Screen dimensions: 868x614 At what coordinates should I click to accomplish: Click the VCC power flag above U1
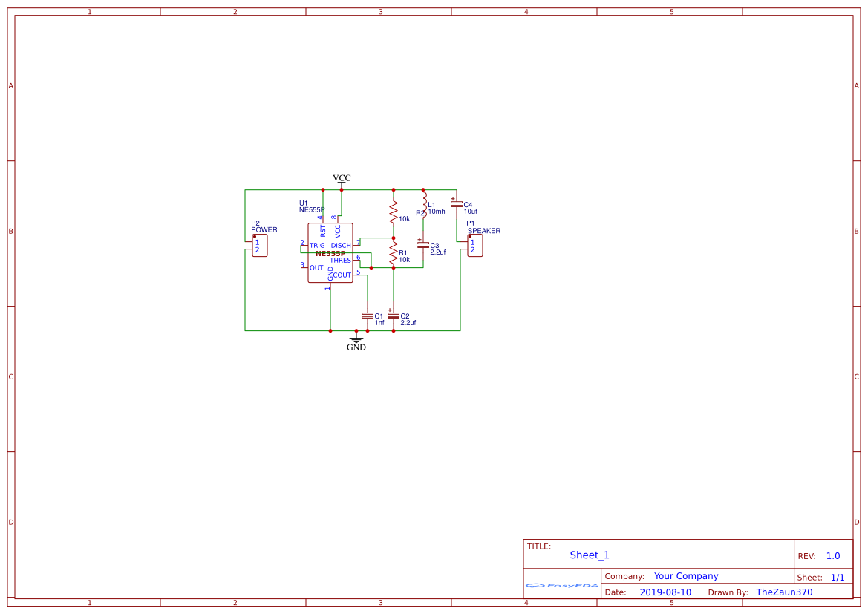[x=342, y=180]
